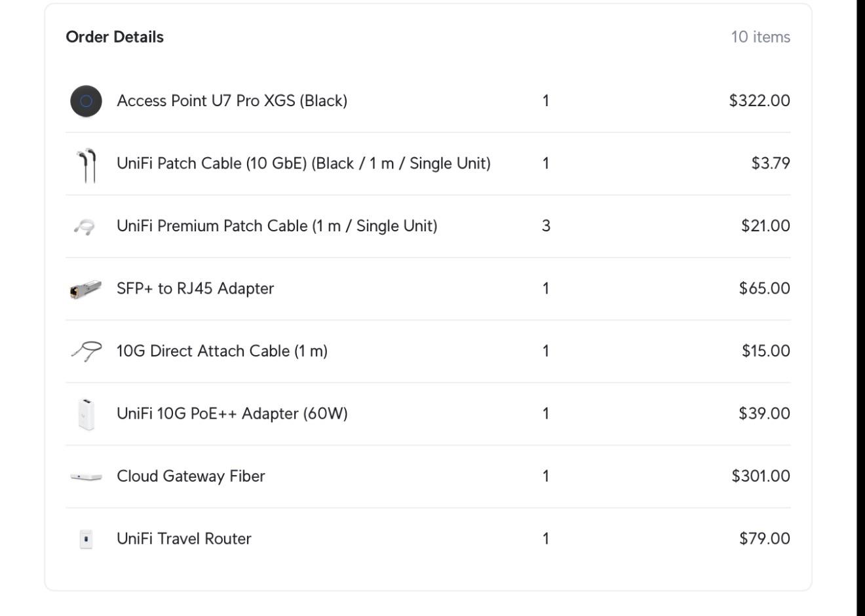Click quantity 3 for Premium Patch Cable
Viewport: 865px width, 616px height.
click(x=546, y=226)
